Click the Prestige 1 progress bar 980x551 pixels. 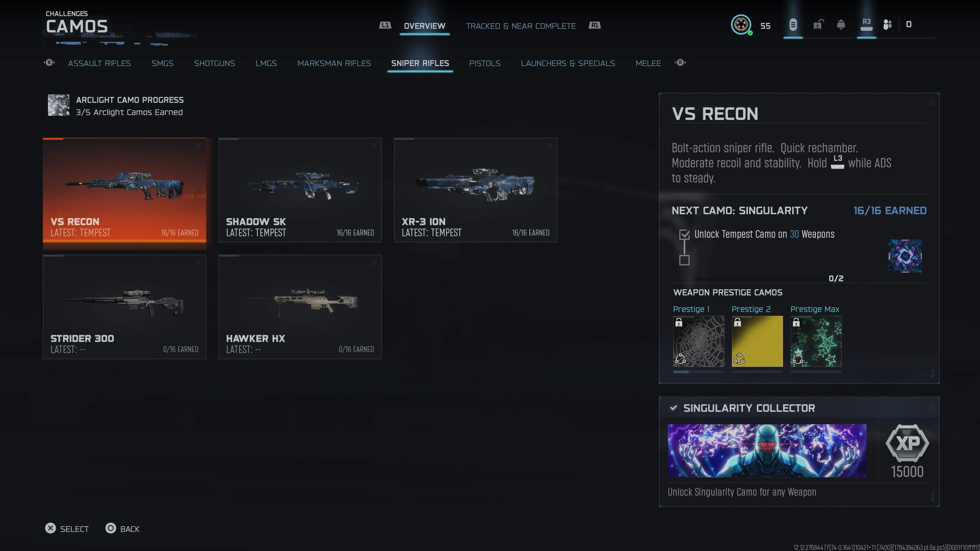pos(699,371)
